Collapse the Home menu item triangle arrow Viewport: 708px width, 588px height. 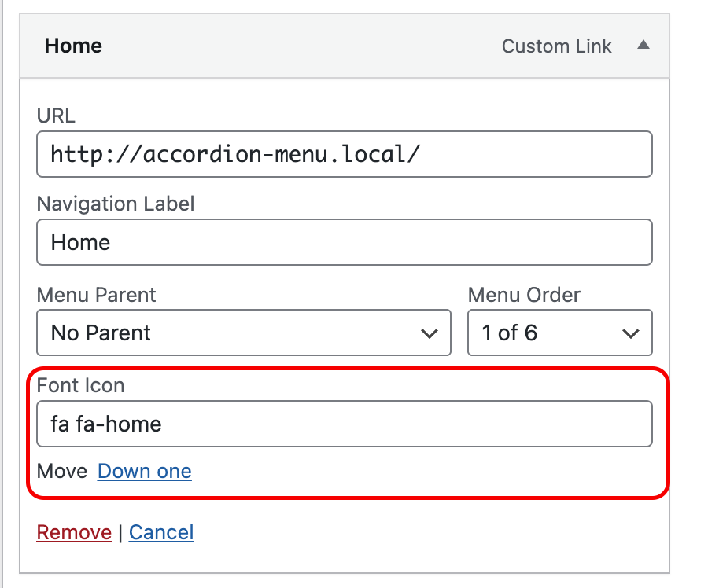[643, 46]
